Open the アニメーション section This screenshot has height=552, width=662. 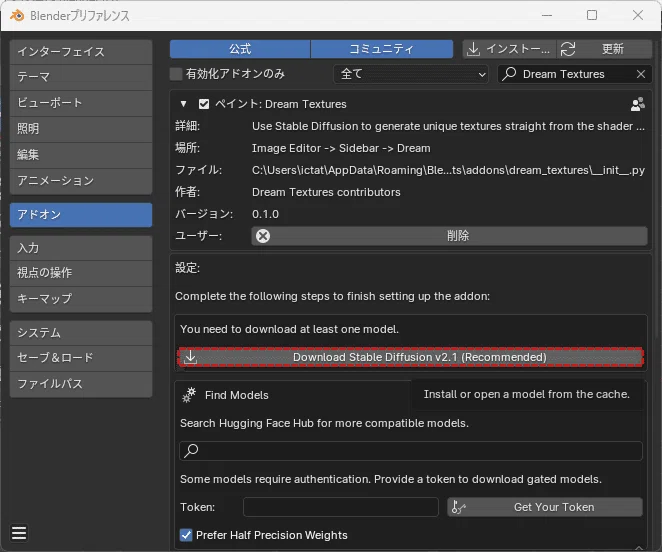[81, 181]
